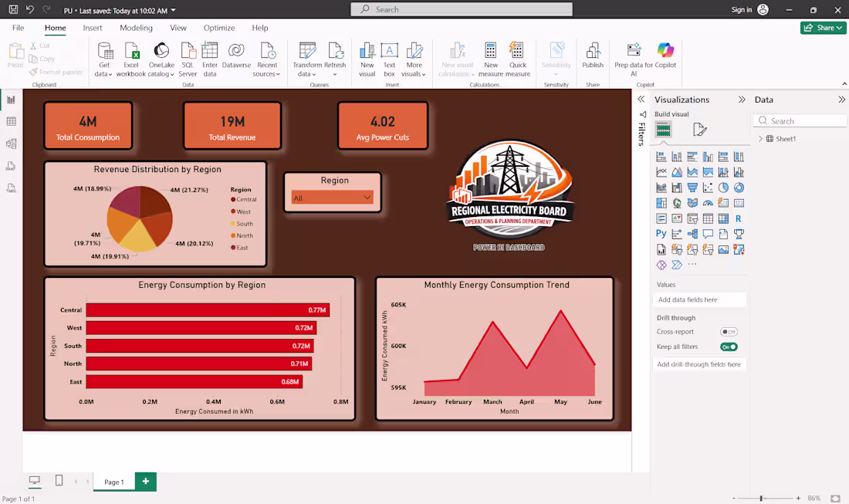Select the Page 1 tab
The height and width of the screenshot is (504, 849).
coord(113,482)
